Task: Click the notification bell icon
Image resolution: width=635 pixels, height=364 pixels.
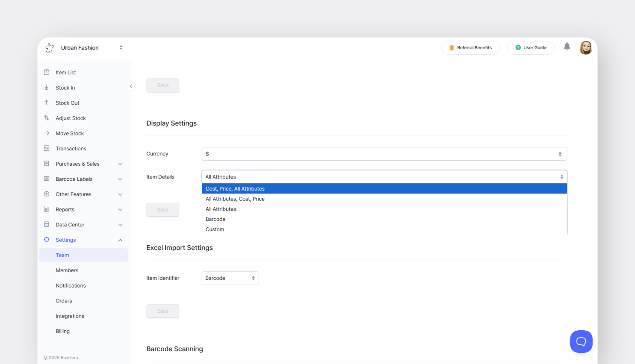Action: pyautogui.click(x=567, y=47)
